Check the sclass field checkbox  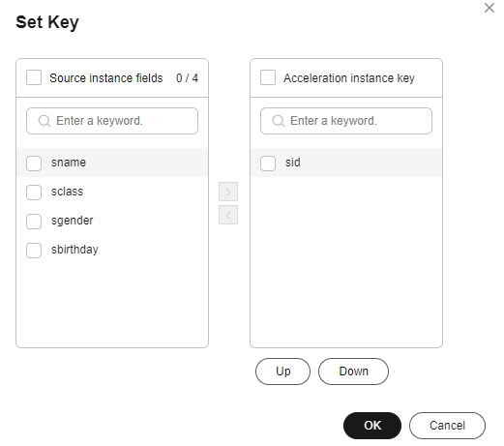[34, 193]
